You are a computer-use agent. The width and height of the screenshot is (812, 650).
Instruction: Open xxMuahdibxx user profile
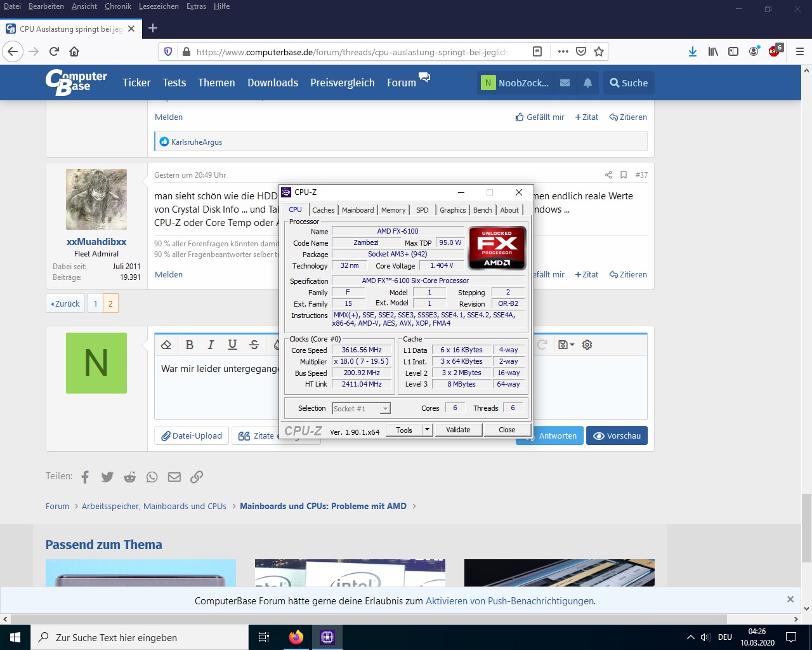[x=96, y=241]
